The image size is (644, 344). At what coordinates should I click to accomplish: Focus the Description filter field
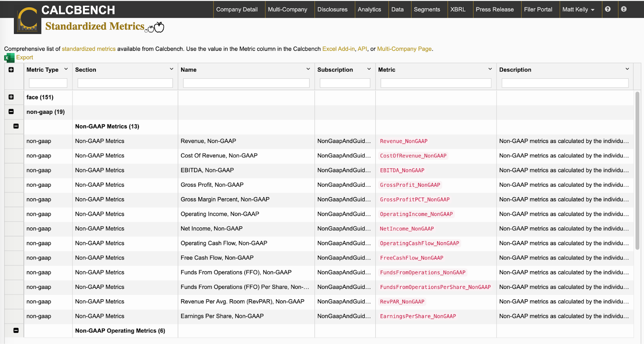click(565, 83)
